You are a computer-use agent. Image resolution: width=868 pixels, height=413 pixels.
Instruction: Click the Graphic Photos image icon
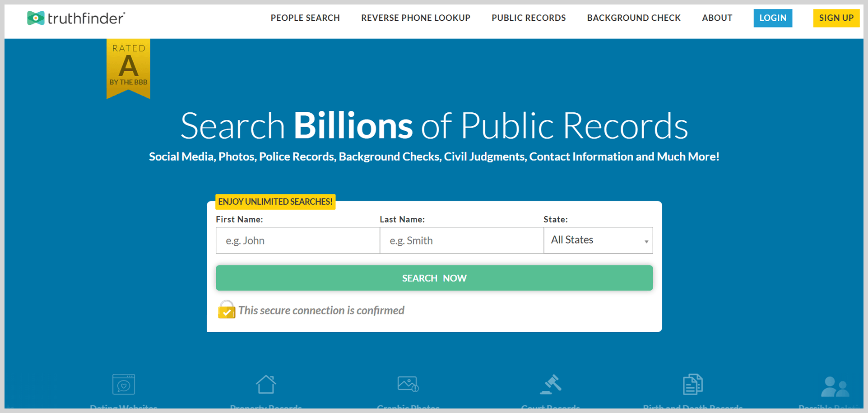pyautogui.click(x=408, y=384)
